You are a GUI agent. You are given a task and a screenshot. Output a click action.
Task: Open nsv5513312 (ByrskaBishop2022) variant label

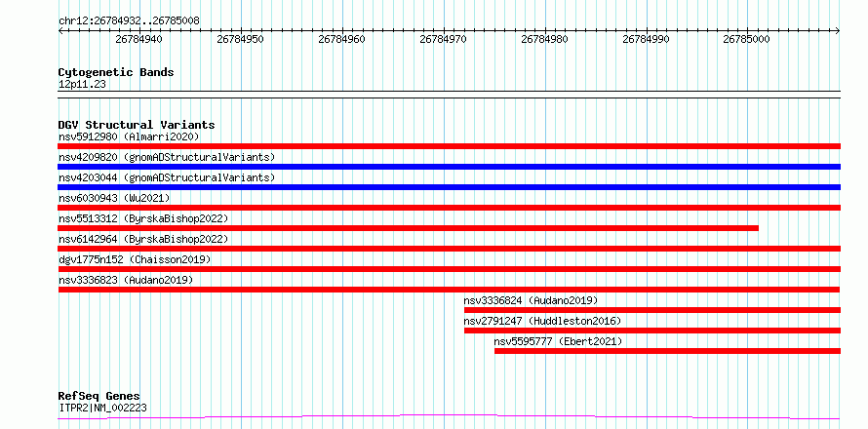143,218
